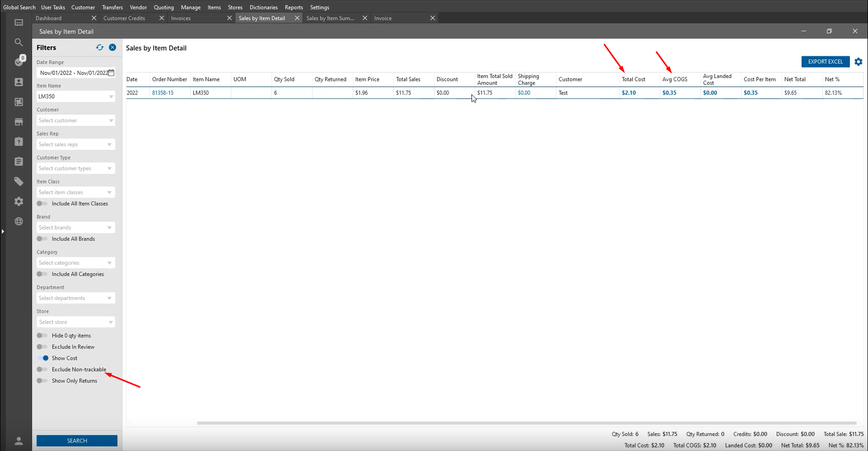Expand the left sidebar with arrow handle
The height and width of the screenshot is (451, 868).
point(3,232)
